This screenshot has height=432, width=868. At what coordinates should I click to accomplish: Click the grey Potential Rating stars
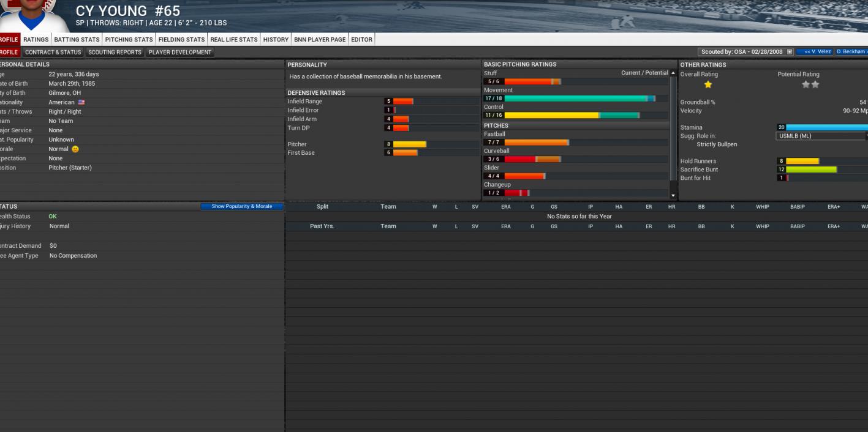point(810,85)
